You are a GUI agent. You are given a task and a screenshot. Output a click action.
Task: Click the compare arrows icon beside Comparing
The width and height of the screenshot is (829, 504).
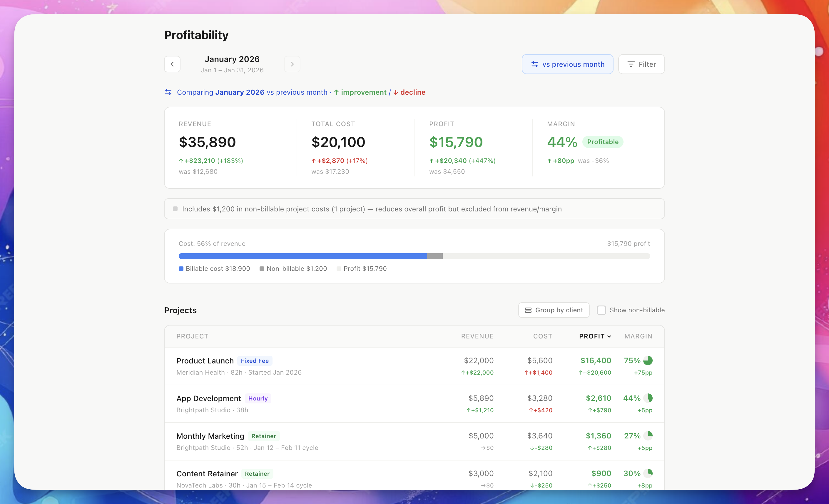(168, 92)
